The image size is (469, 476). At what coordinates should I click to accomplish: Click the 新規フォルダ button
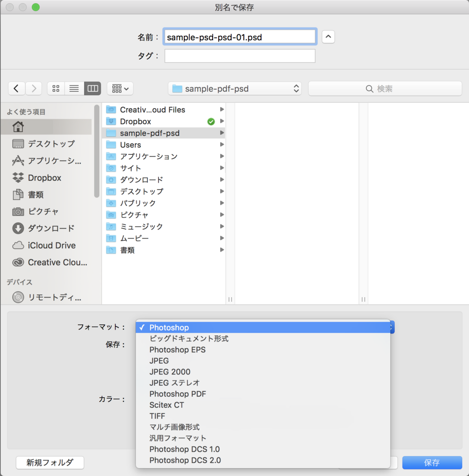pos(50,463)
